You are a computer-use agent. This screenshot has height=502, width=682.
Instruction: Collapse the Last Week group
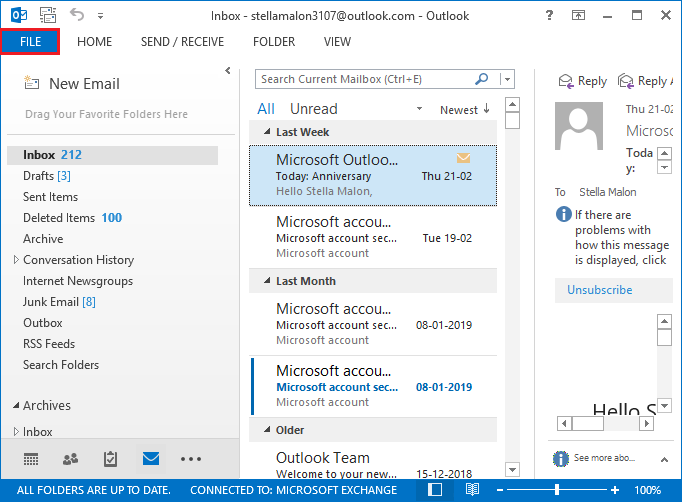coord(267,132)
